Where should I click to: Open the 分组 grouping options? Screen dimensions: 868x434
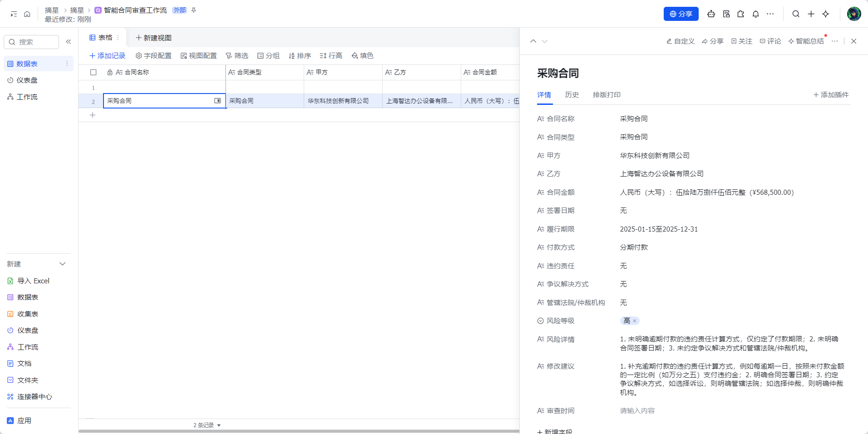coord(268,55)
